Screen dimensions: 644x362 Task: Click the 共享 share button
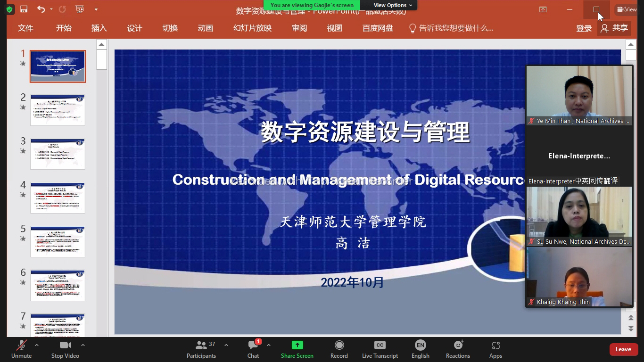615,29
